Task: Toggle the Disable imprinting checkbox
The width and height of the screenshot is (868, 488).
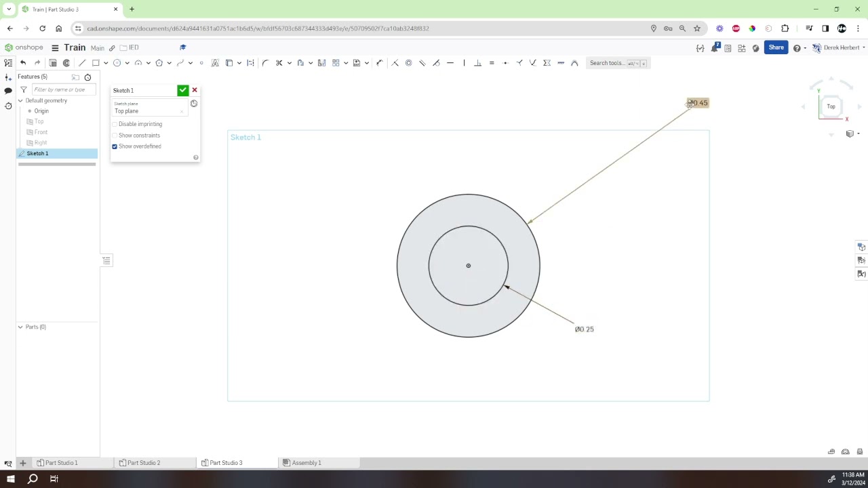Action: [x=115, y=124]
